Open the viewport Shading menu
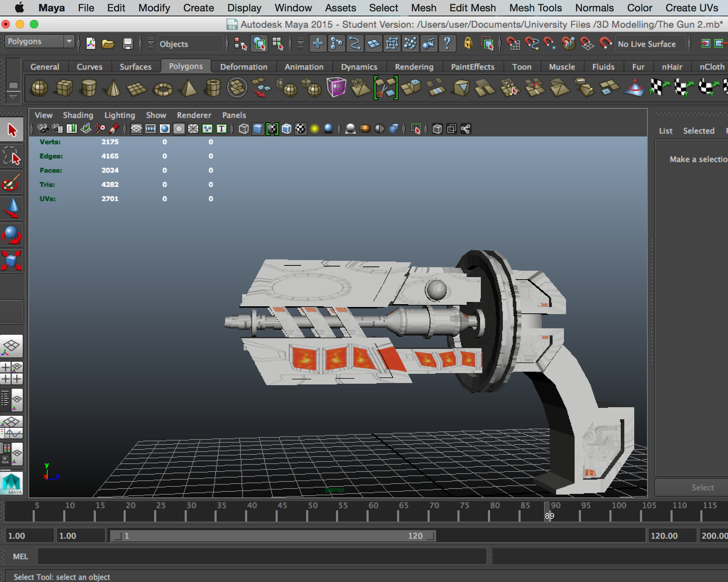 tap(78, 115)
